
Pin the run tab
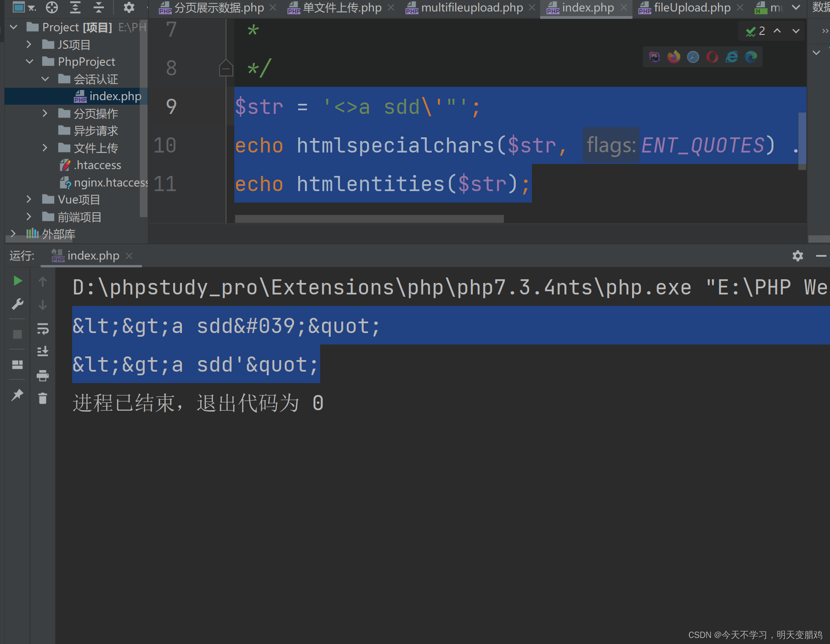point(17,395)
